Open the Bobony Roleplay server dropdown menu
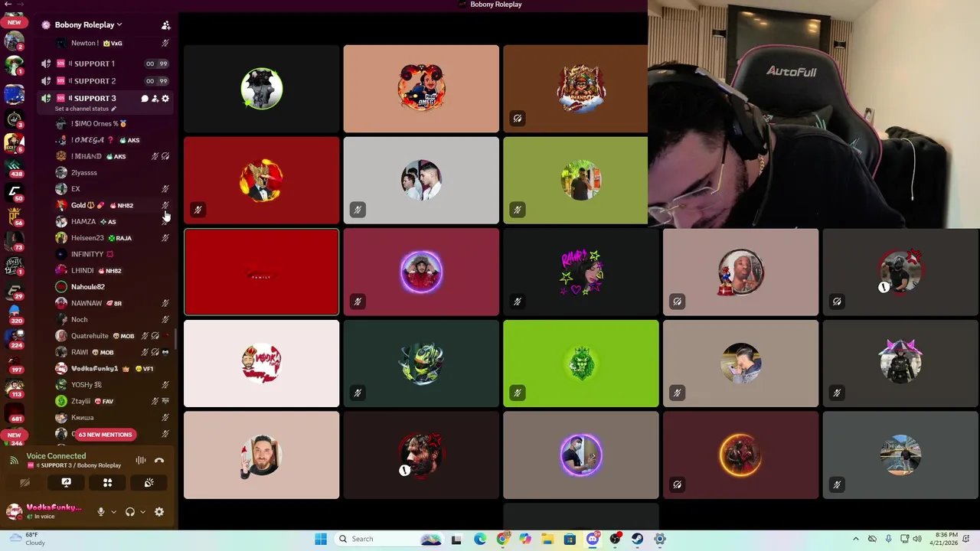The height and width of the screenshot is (551, 980). point(88,24)
